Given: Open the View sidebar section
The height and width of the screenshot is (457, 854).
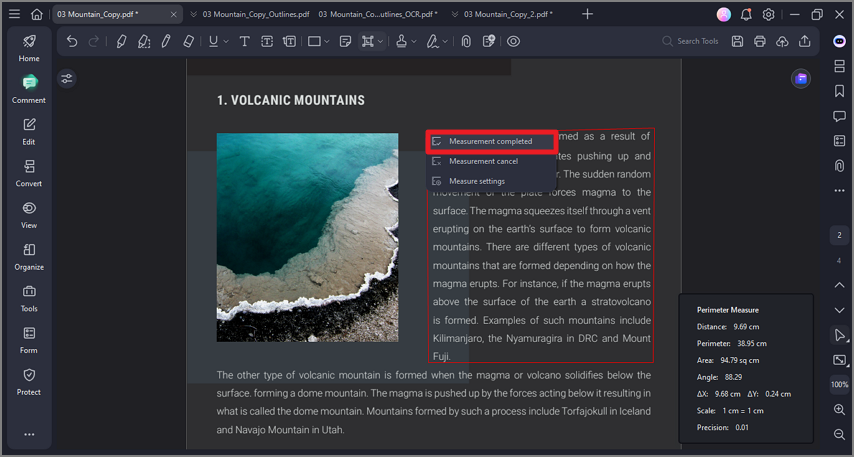Looking at the screenshot, I should (x=29, y=215).
